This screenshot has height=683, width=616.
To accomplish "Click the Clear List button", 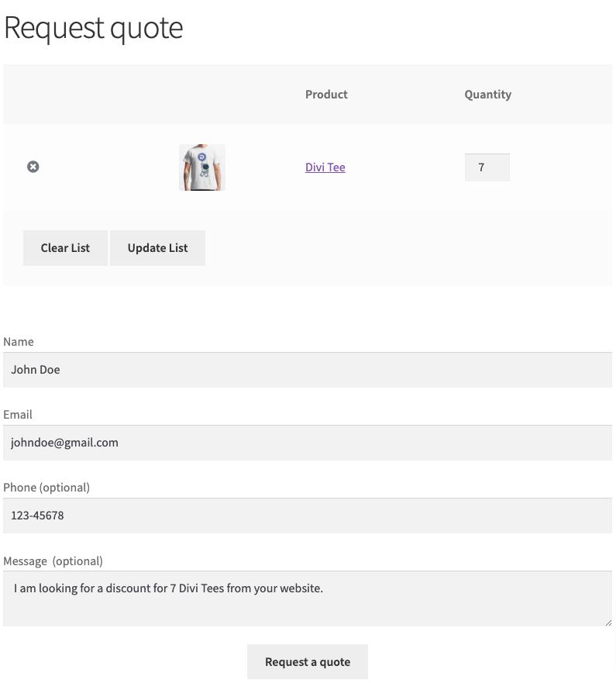I will 65,248.
